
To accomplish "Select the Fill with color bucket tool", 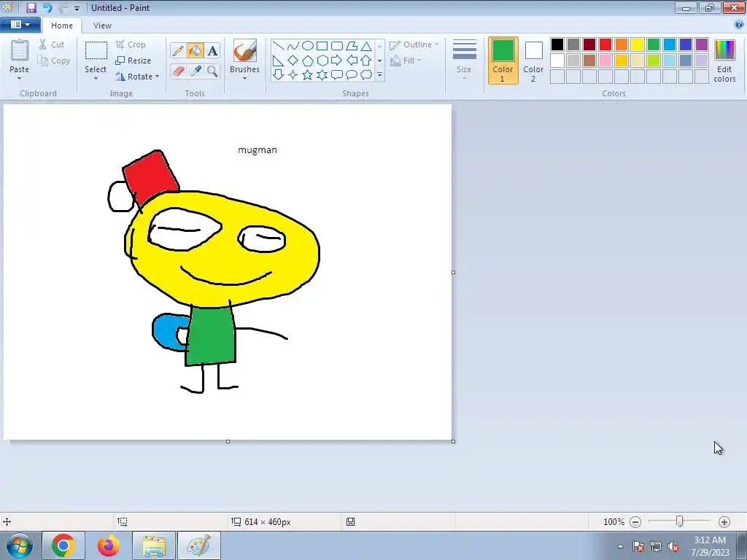I will [195, 50].
